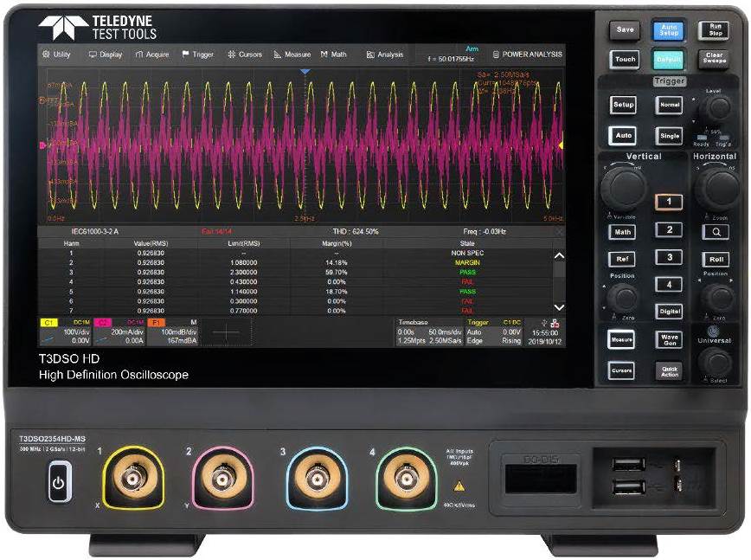The width and height of the screenshot is (751, 560).
Task: Click the POWER ANALYSIS icon label
Action: pyautogui.click(x=527, y=55)
